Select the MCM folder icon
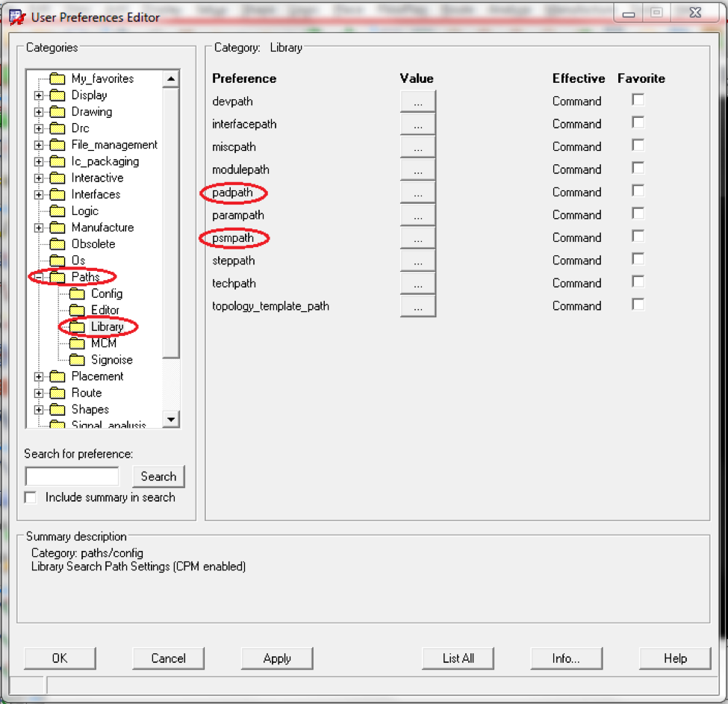728x704 pixels. (x=77, y=343)
